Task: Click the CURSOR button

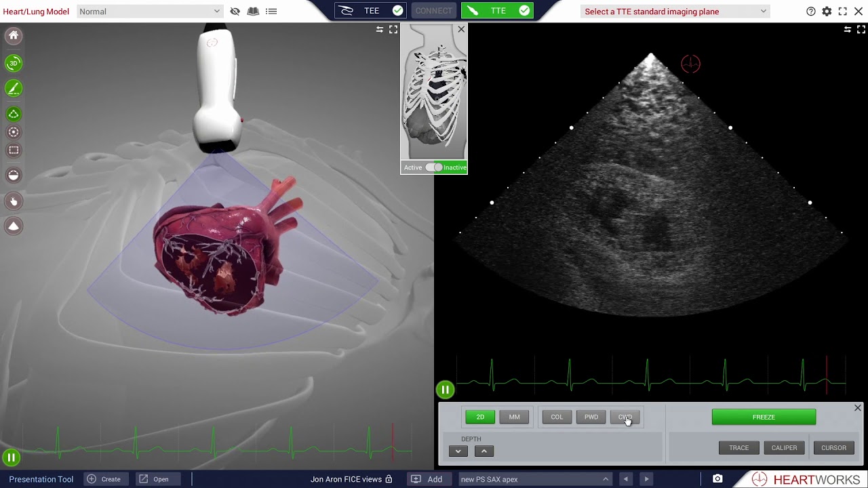Action: [833, 448]
